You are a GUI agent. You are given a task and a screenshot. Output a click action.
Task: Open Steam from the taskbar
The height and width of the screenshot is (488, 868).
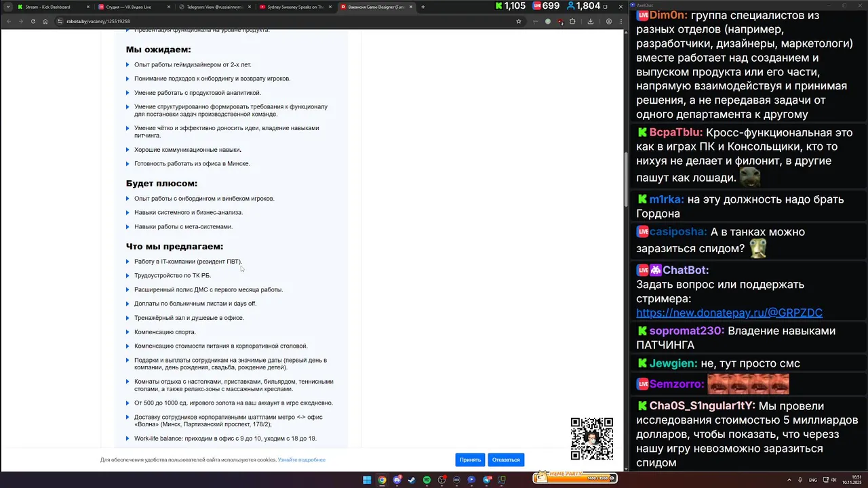point(412,480)
